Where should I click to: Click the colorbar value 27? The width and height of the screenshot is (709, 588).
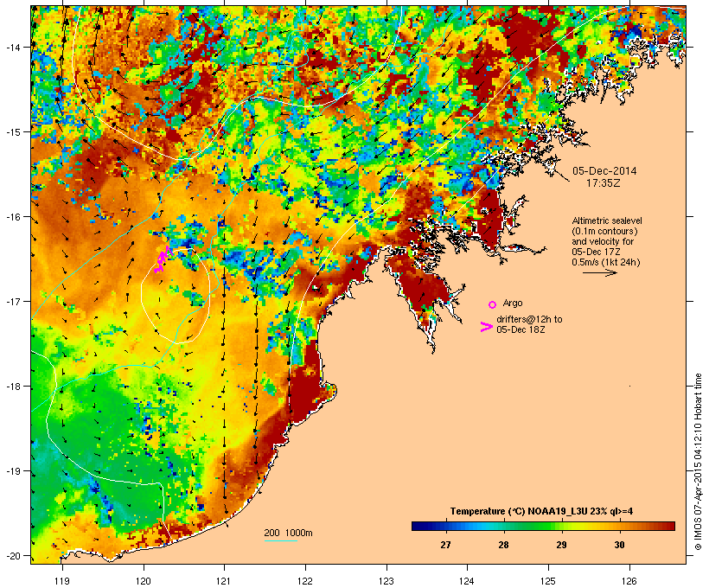(x=445, y=545)
